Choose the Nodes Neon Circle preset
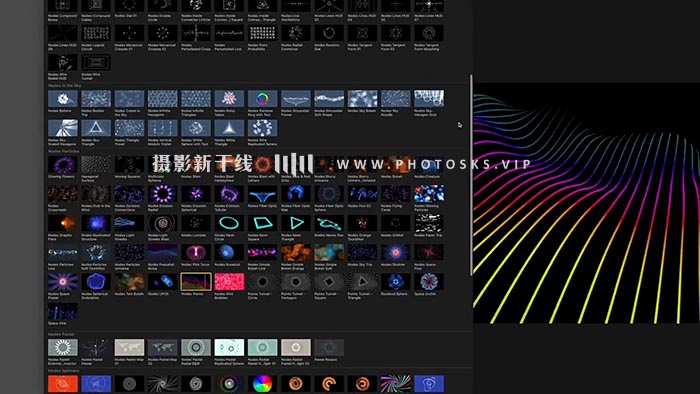700x394 pixels. [x=229, y=223]
